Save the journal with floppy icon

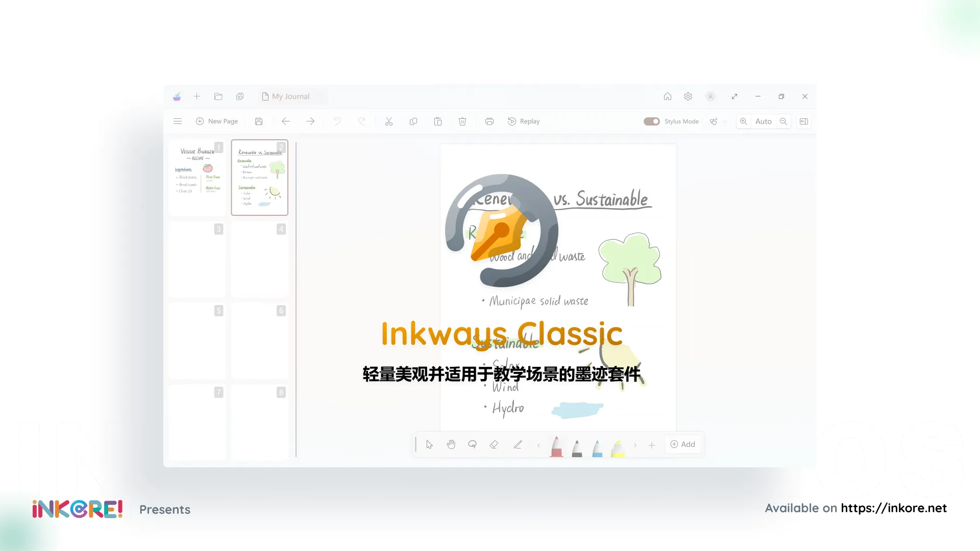[259, 121]
